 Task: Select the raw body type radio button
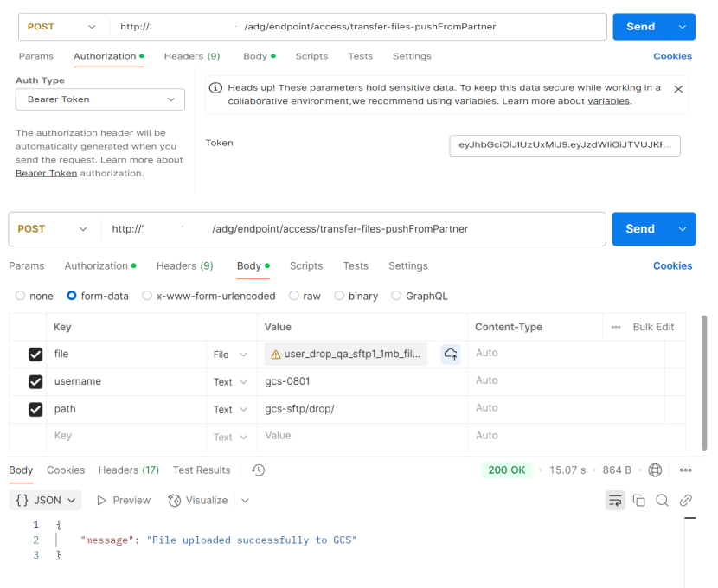[294, 296]
